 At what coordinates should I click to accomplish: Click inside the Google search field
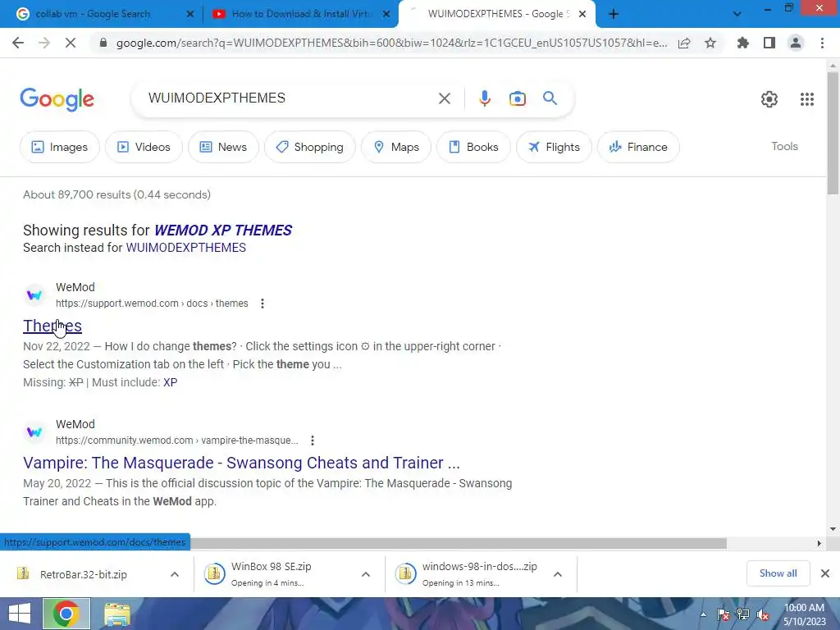coord(290,98)
